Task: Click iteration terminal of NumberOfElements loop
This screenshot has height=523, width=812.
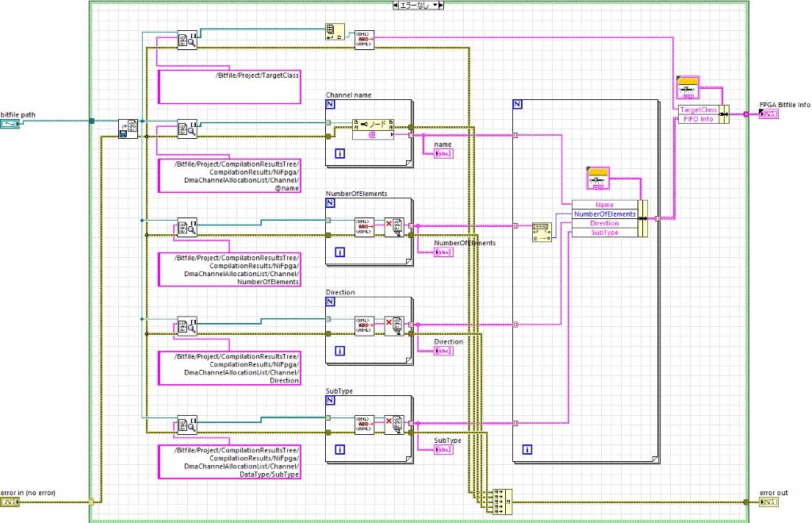Action: [339, 252]
